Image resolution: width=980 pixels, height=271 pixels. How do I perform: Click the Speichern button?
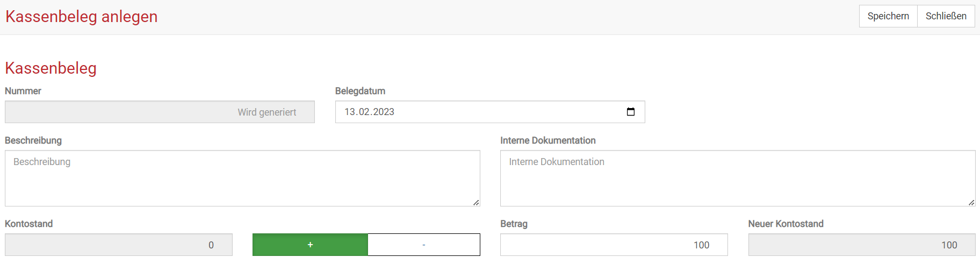888,16
